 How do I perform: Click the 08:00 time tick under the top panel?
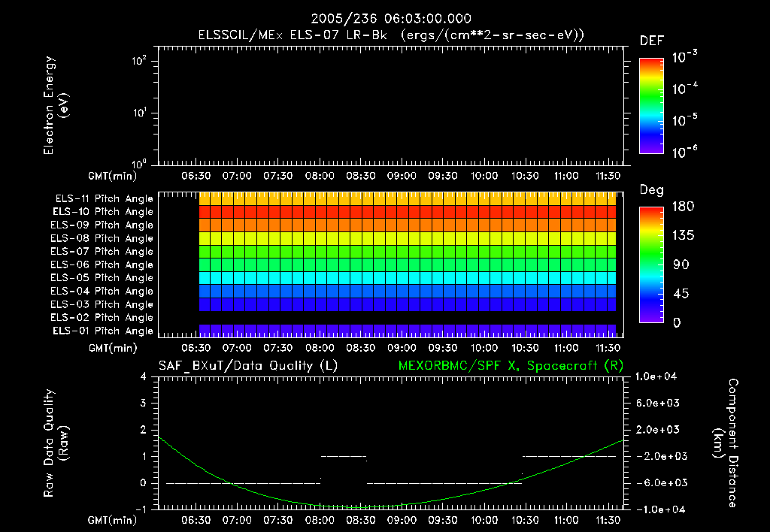pos(320,176)
